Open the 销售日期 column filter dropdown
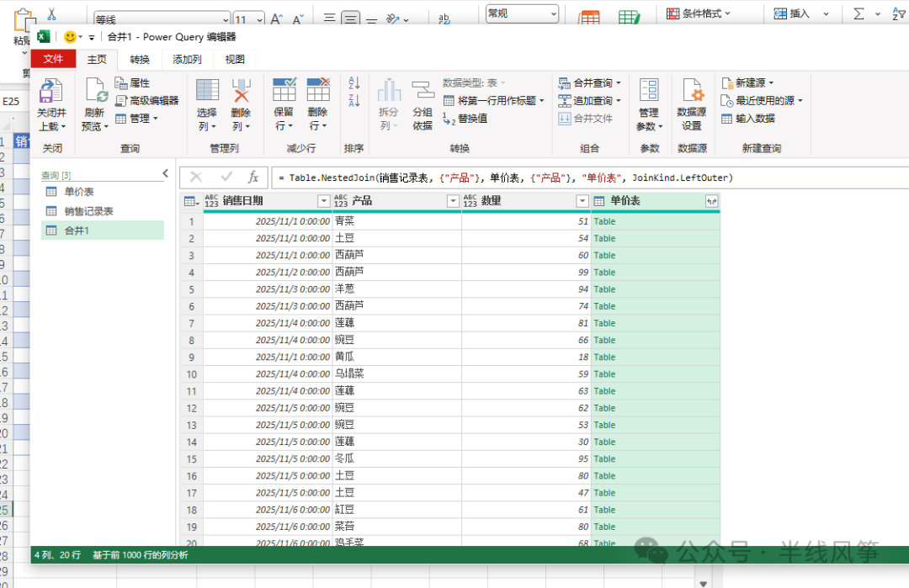Viewport: 909px width, 588px height. 324,201
